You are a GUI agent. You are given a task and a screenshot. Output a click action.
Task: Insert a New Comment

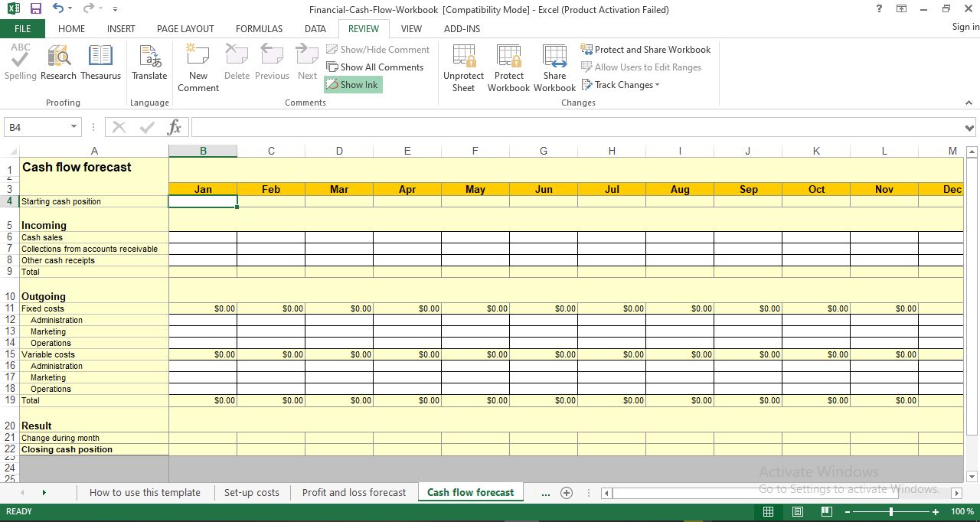(198, 68)
